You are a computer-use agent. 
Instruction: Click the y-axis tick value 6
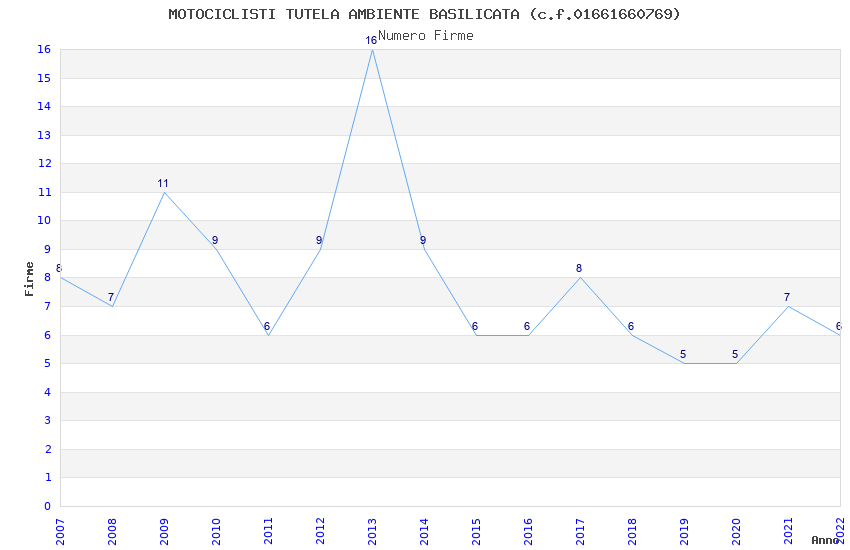(48, 335)
